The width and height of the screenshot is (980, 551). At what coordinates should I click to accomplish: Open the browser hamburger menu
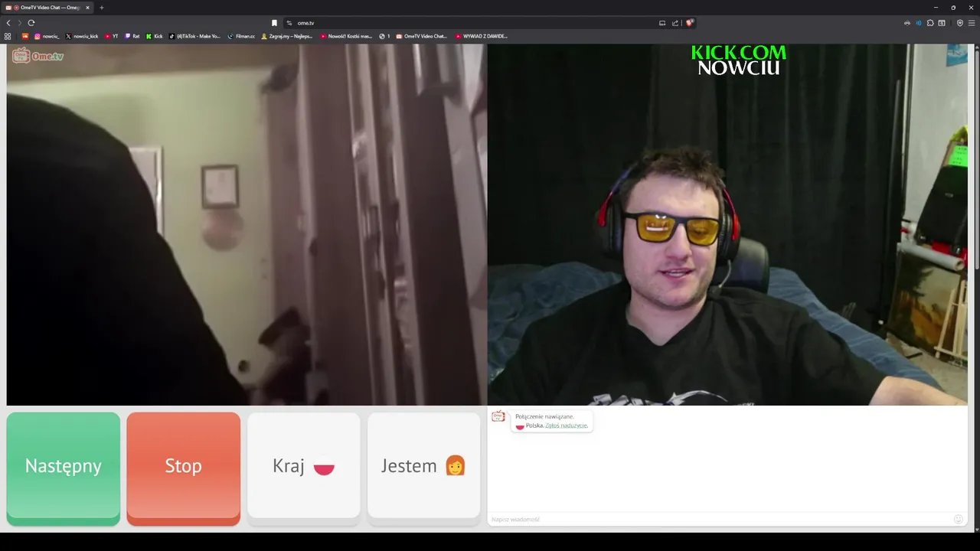tap(972, 23)
